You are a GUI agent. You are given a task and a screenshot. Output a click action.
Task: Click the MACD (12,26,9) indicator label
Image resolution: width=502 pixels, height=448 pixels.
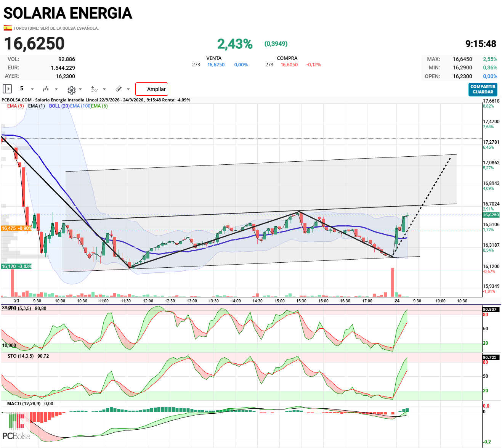click(24, 404)
